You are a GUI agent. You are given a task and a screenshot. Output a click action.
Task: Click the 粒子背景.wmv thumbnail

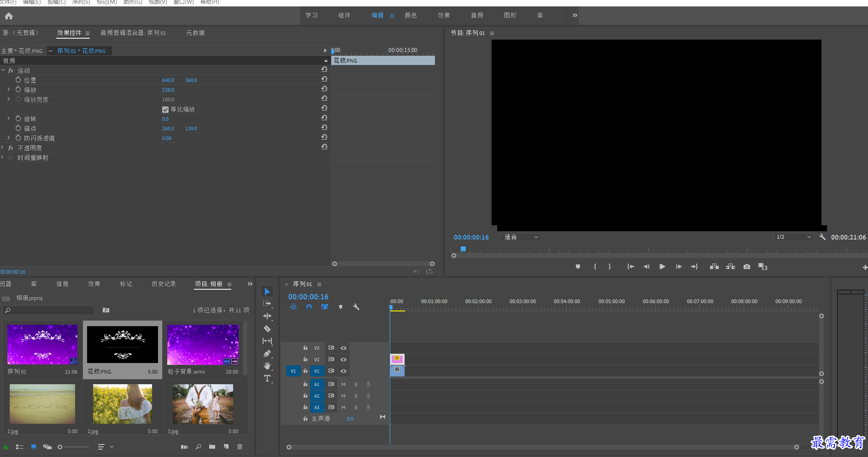[203, 345]
